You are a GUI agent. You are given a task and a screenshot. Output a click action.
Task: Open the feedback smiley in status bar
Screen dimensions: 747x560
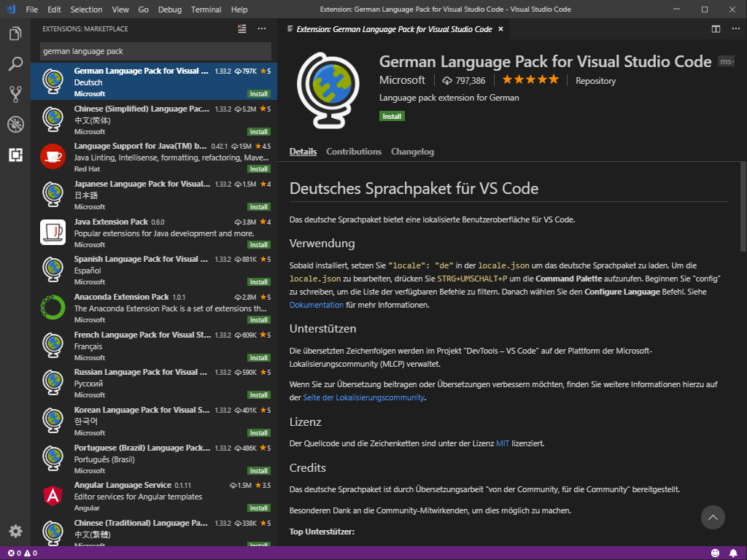[x=715, y=553]
